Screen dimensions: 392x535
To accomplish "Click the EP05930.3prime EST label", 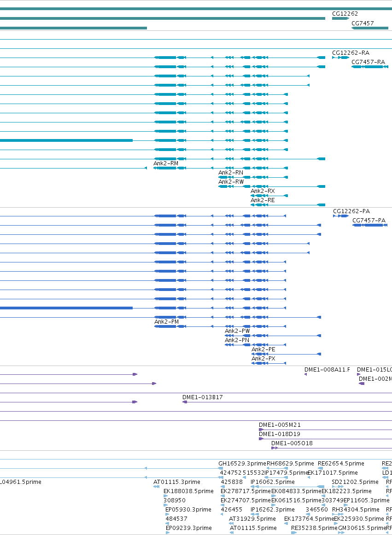I will click(x=188, y=510).
